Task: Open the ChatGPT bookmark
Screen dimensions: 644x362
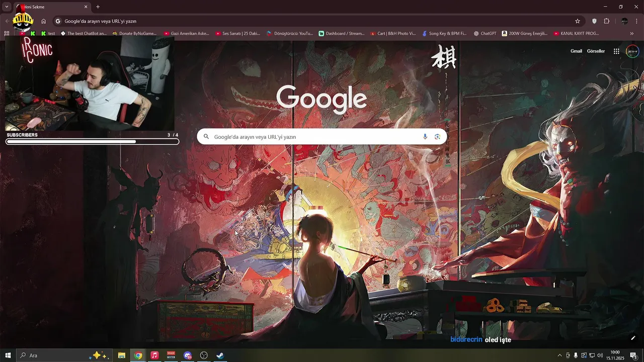Action: pos(485,34)
